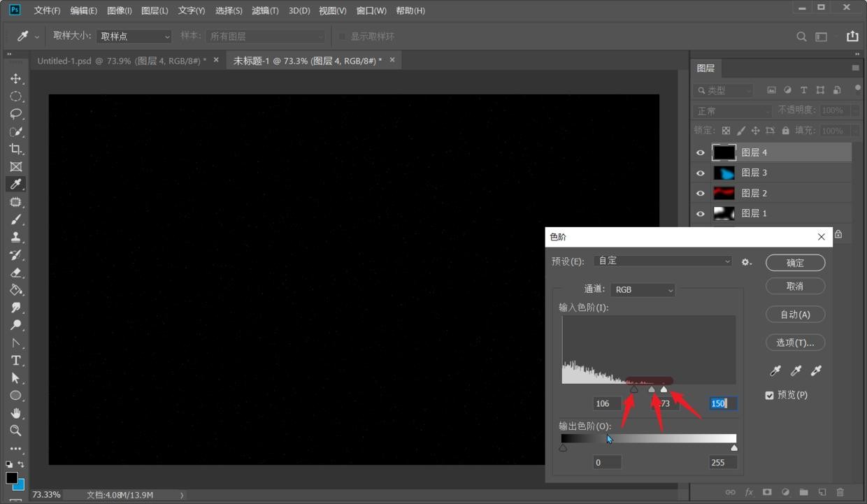Screen dimensions: 867x504
Task: Toggle visibility of layer 图层 1
Action: click(701, 213)
